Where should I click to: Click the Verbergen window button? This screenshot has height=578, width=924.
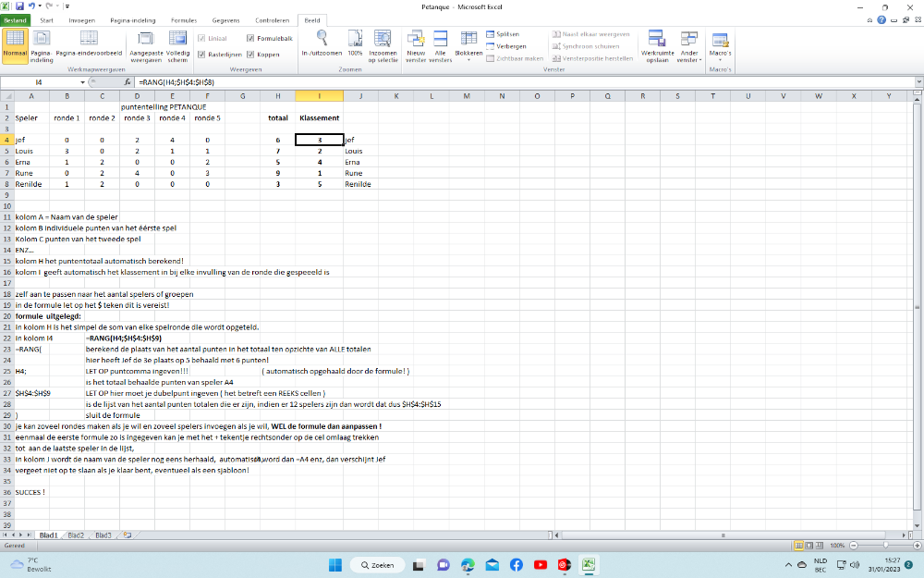coord(510,45)
